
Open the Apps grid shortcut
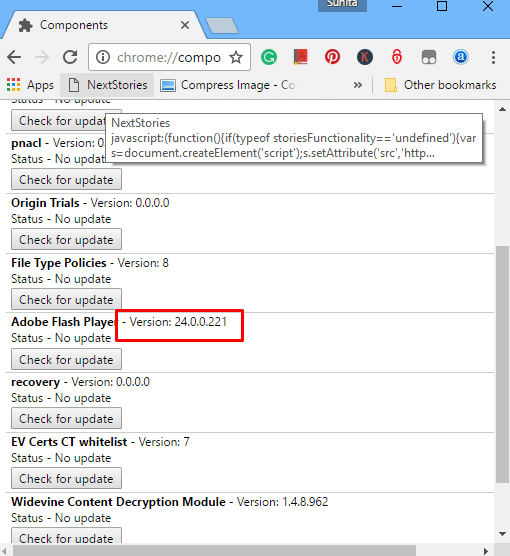point(30,85)
